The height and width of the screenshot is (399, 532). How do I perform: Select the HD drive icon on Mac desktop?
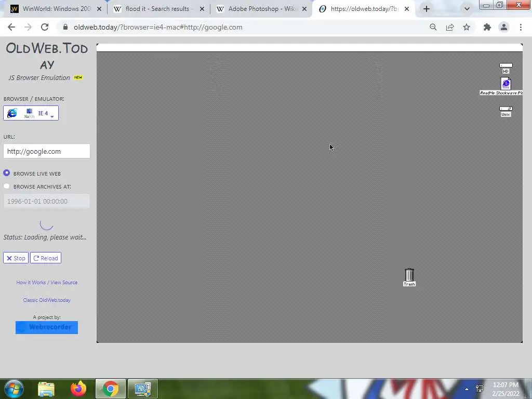506,68
